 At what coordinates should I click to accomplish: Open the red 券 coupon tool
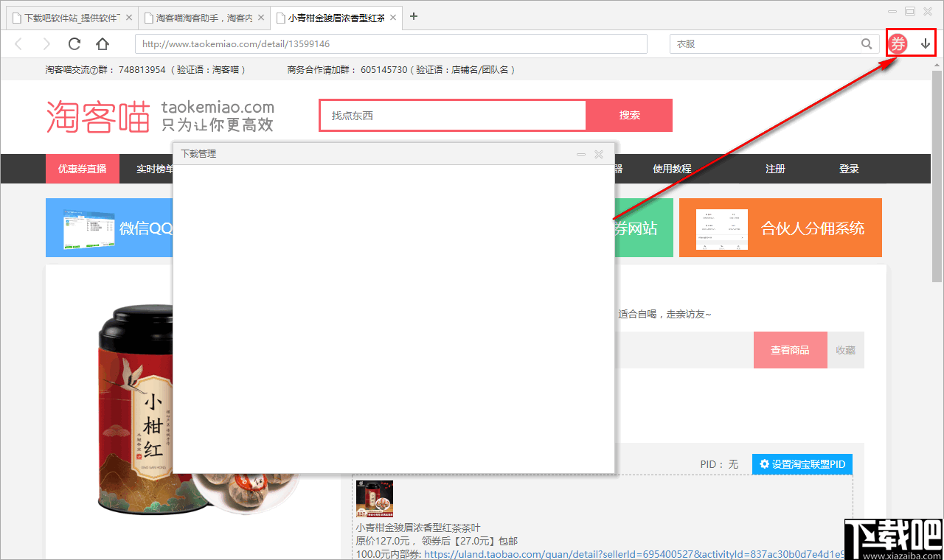pos(898,44)
